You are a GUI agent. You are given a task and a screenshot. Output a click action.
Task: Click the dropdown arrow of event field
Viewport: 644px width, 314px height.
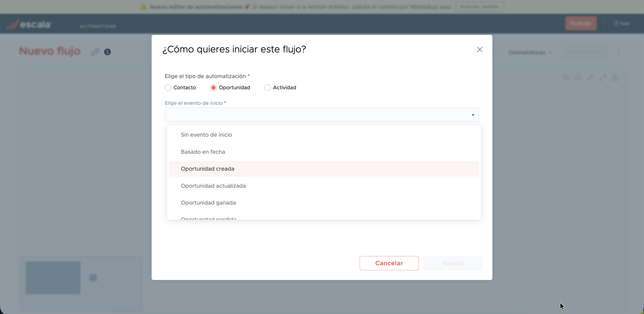click(x=473, y=115)
